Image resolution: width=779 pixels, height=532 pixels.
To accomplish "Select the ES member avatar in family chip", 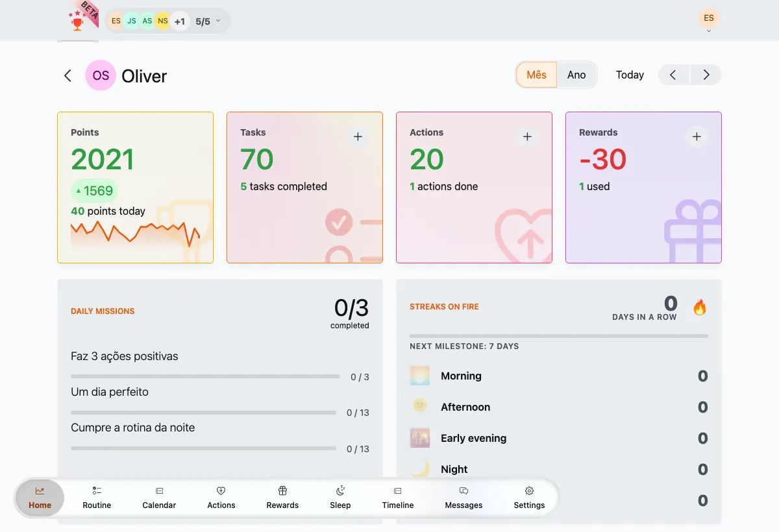I will point(116,21).
